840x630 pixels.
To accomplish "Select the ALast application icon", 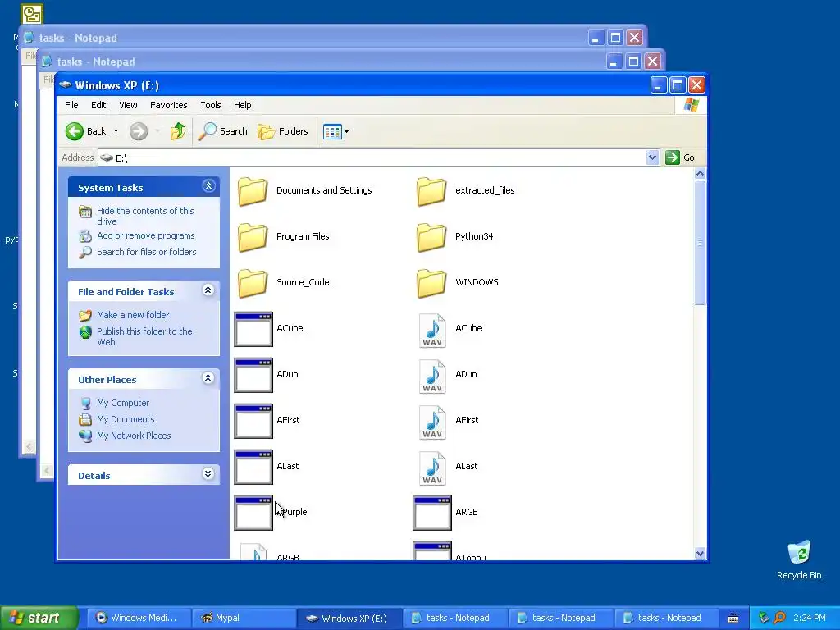I will point(253,467).
